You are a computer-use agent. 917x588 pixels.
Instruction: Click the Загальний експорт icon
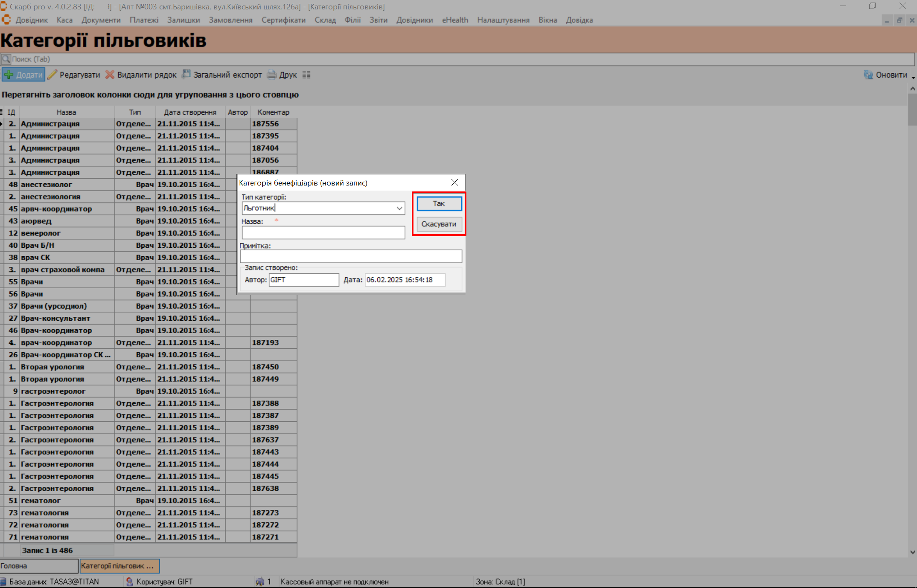coord(186,75)
